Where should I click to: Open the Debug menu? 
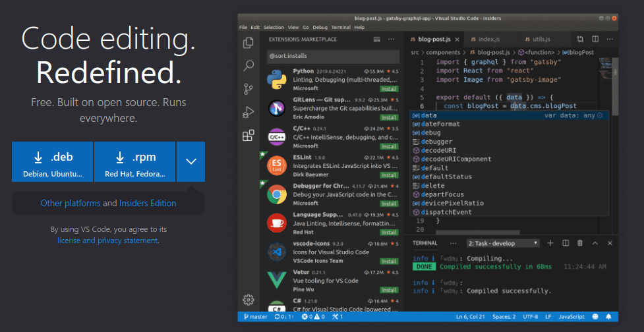point(320,28)
